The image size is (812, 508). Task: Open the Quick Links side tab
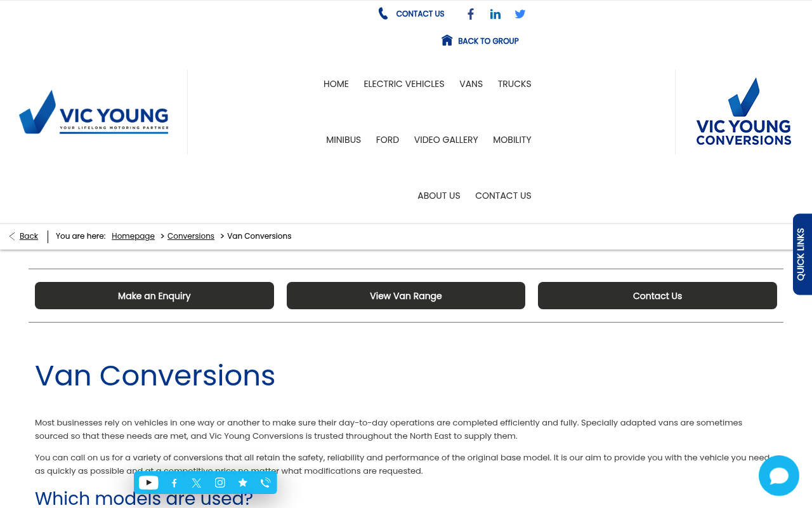click(802, 254)
